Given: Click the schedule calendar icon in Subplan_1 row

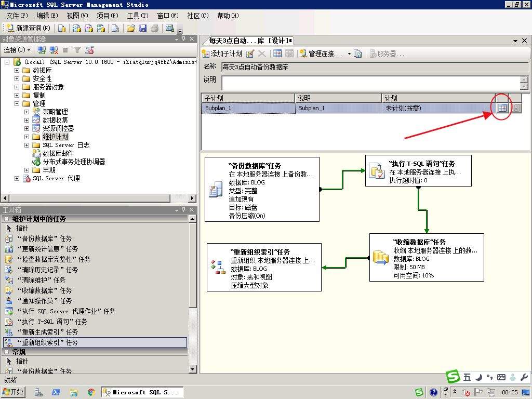Looking at the screenshot, I should click(502, 108).
